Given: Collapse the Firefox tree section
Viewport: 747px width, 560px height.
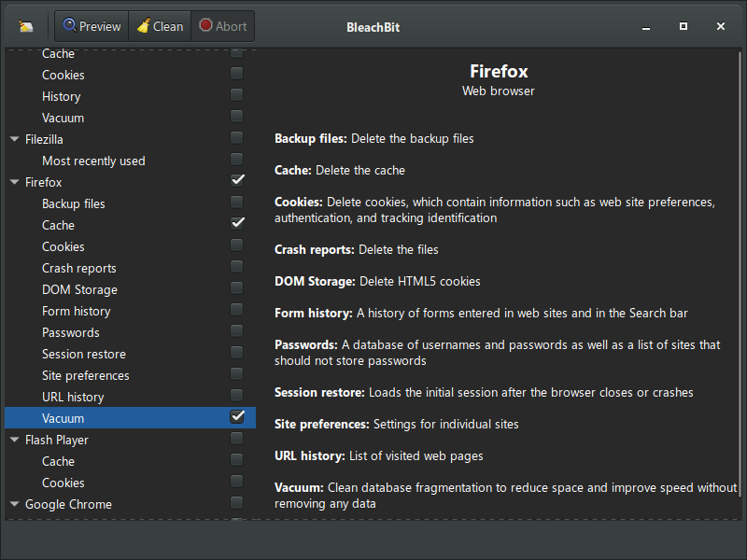Looking at the screenshot, I should [15, 183].
